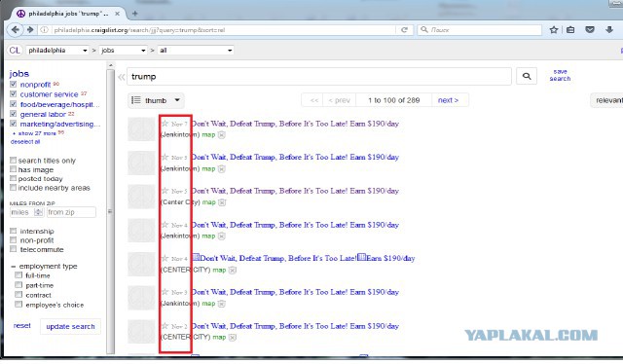
Task: Open map for the Nov 7 Jenkintown listing
Action: coord(208,135)
